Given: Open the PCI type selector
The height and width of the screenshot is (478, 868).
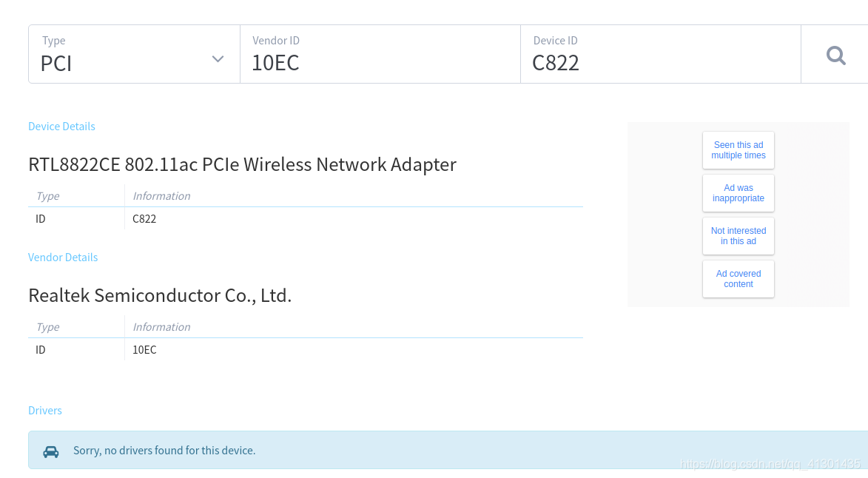Looking at the screenshot, I should 135,54.
